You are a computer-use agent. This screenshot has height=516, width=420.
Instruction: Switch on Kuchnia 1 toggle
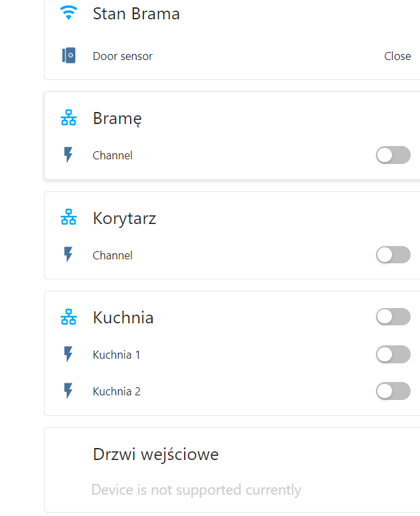[x=393, y=355]
